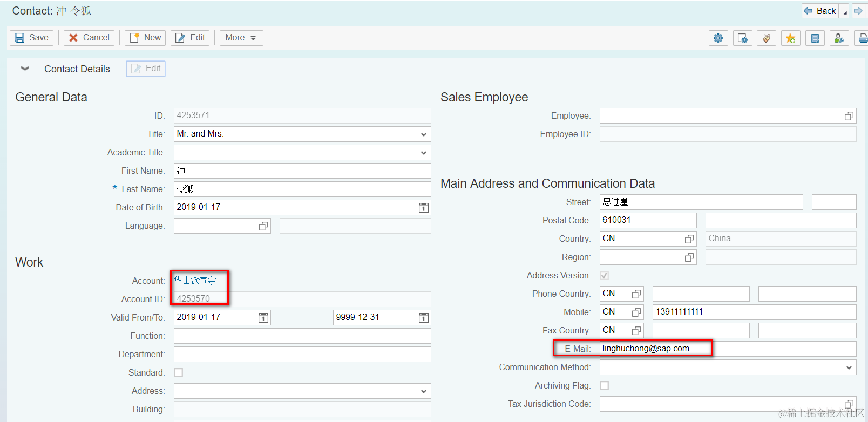Open the Back history dropdown arrow
Screen dimensions: 868x422
point(845,11)
